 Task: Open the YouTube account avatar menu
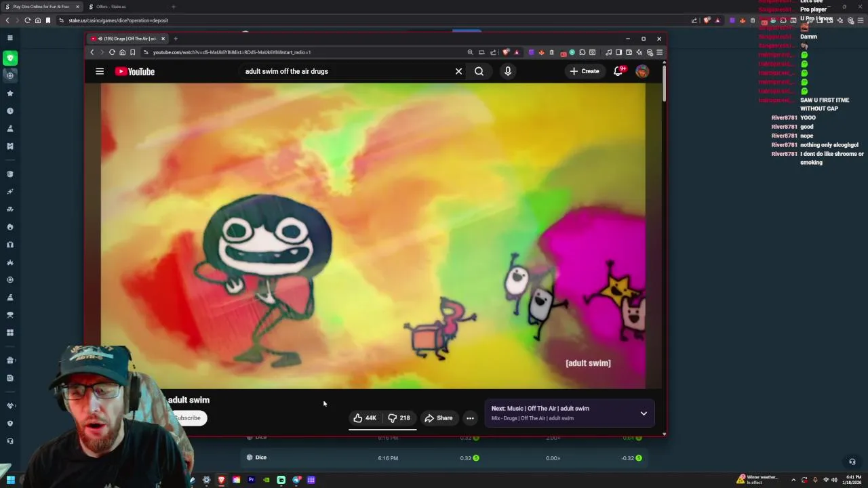[x=642, y=71]
